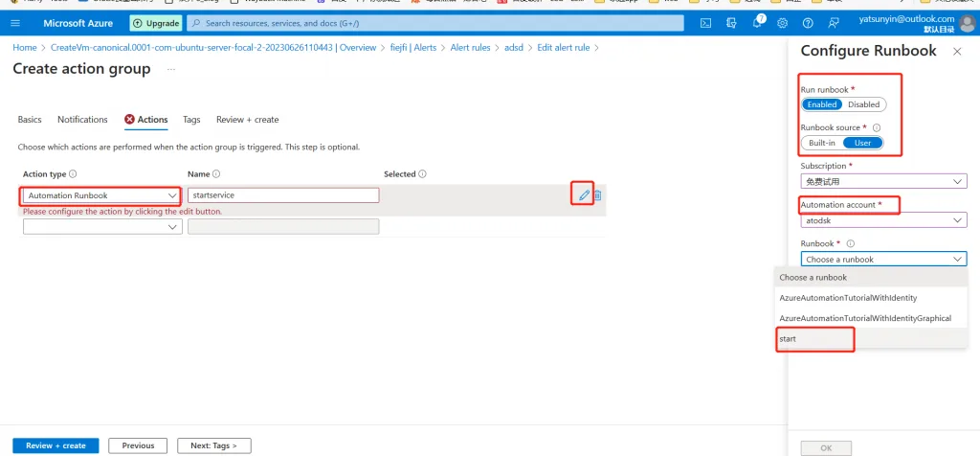Screen dimensions: 980x456
Task: Choose User runbook source
Action: point(862,143)
